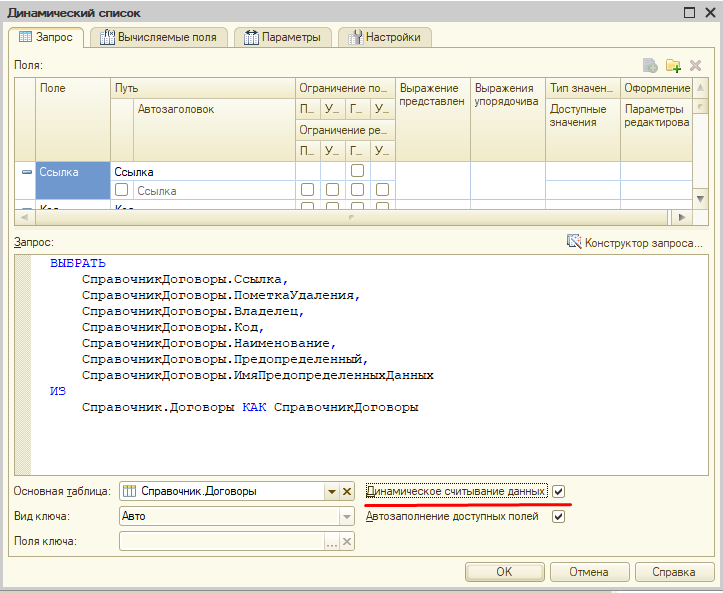Check the Автозаголовок checkbox in Ссылка row
This screenshot has width=723, height=593.
[x=121, y=190]
